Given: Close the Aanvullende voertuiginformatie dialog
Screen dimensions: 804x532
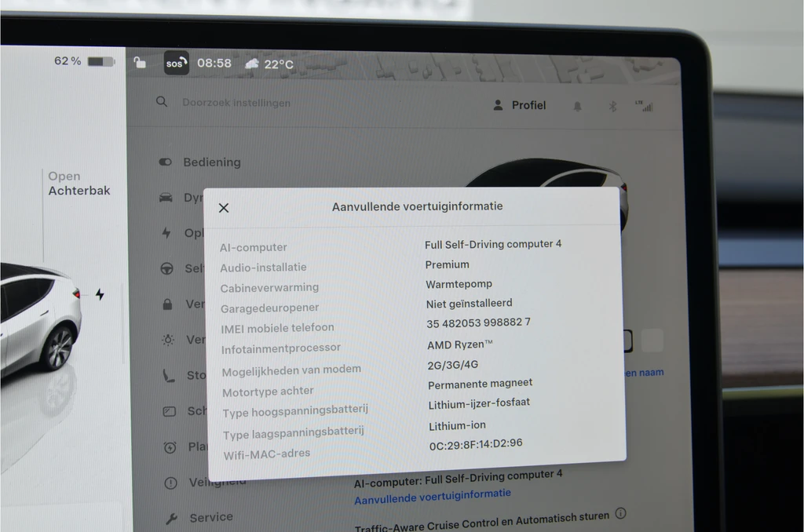Looking at the screenshot, I should (x=224, y=208).
